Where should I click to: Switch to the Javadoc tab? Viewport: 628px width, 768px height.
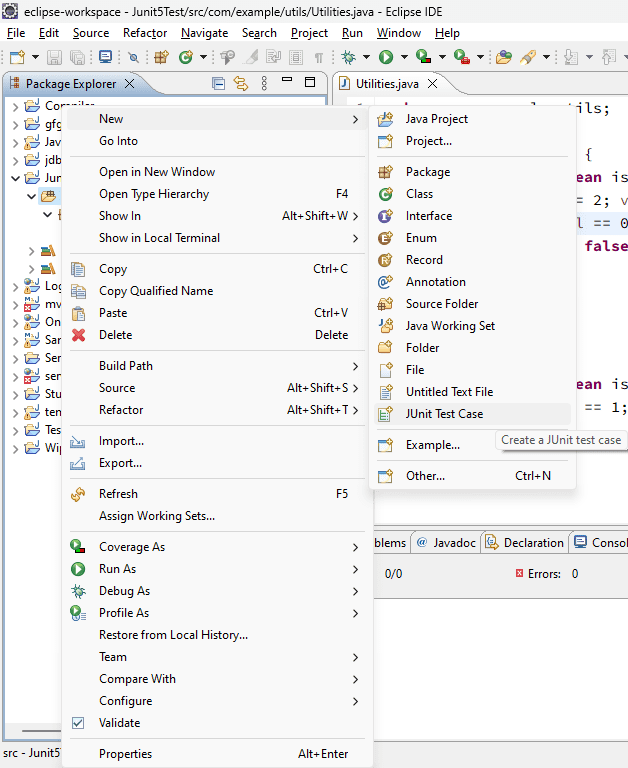[446, 543]
